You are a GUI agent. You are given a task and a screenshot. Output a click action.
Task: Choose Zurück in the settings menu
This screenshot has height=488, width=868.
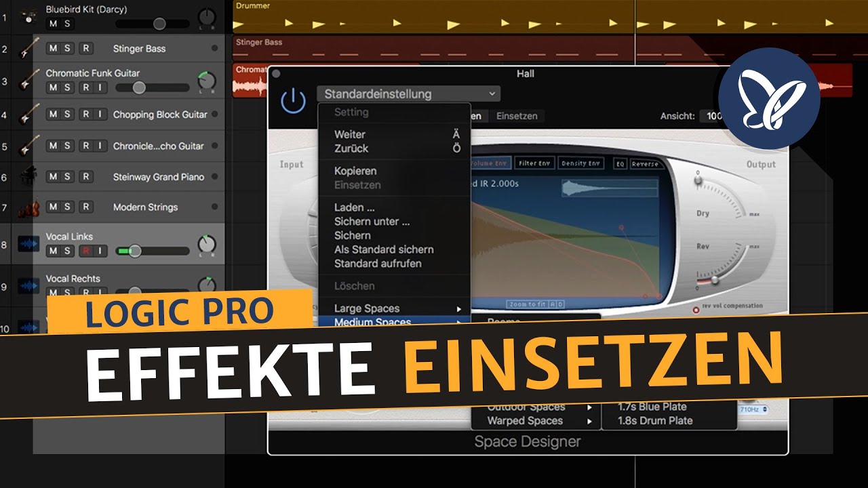[x=351, y=148]
